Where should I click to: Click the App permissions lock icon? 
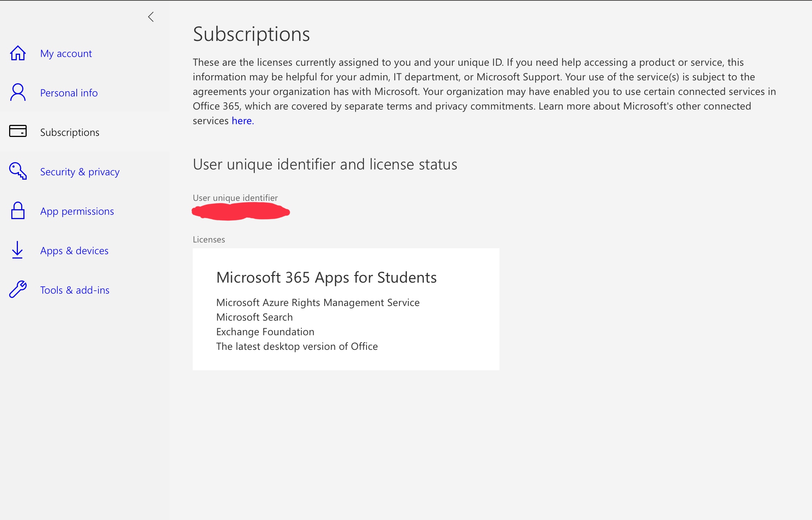pyautogui.click(x=18, y=211)
